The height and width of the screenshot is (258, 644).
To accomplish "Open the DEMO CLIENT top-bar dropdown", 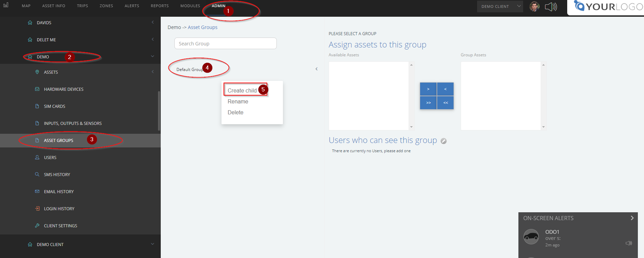I will click(500, 6).
